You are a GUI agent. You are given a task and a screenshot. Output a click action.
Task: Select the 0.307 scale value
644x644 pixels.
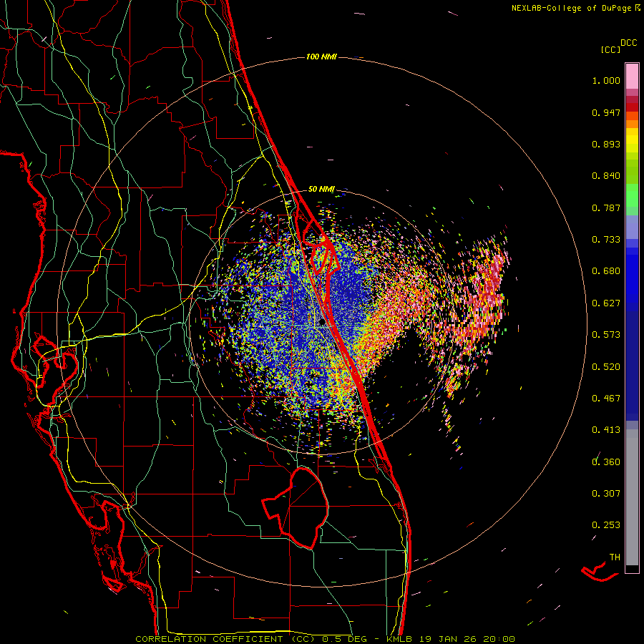point(606,494)
